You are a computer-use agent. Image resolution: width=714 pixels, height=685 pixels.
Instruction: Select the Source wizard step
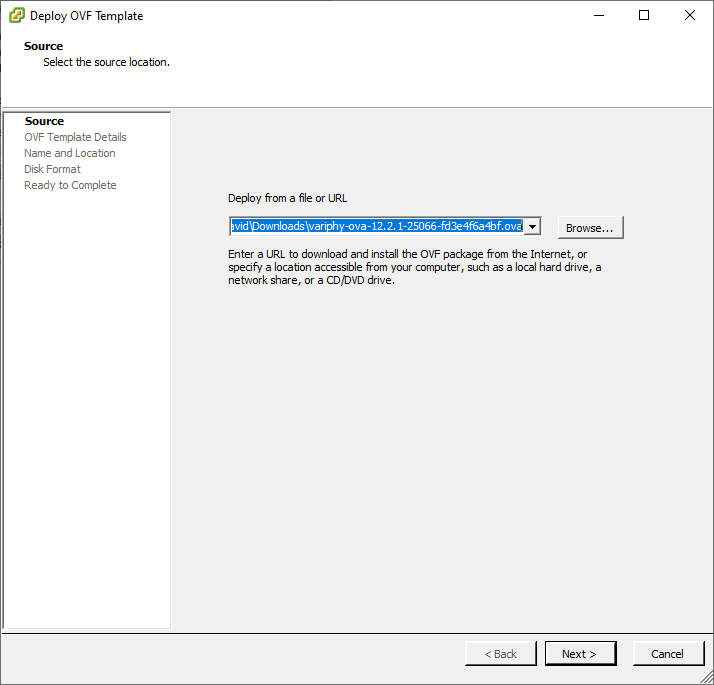[x=44, y=121]
